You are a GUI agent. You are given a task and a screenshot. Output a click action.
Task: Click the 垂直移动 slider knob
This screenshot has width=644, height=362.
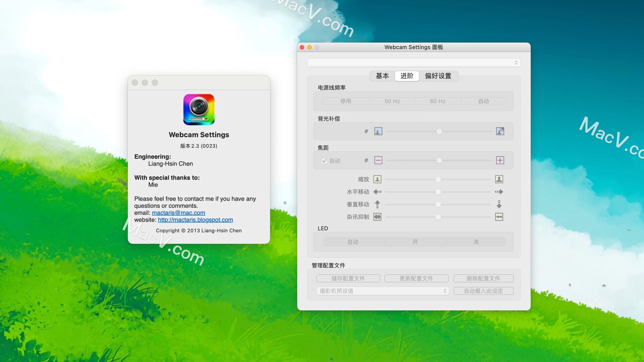[x=438, y=204]
